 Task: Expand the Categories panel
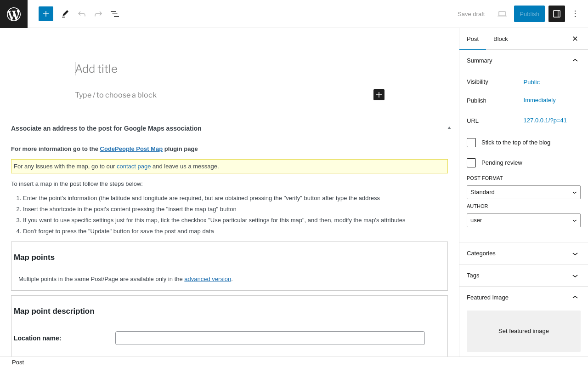524,253
